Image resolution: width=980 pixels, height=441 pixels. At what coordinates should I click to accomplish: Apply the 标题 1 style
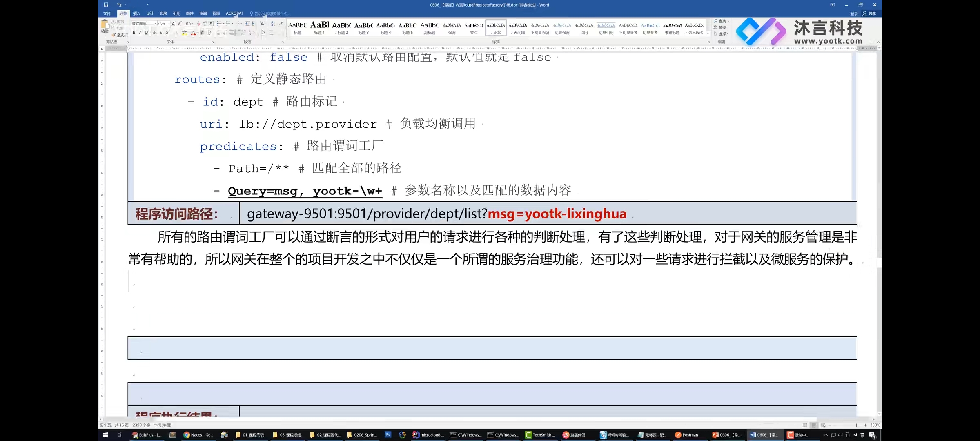319,28
